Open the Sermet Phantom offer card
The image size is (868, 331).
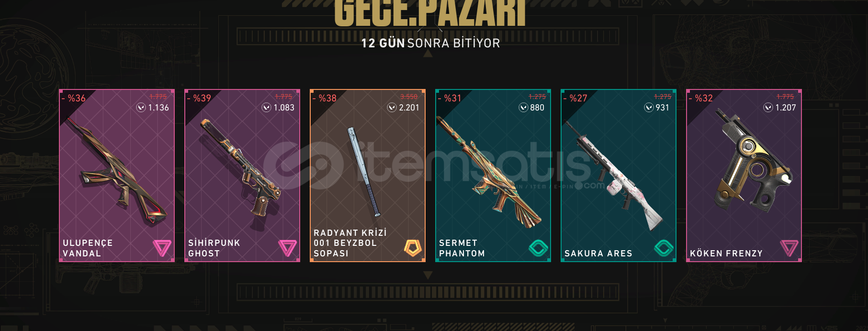[x=493, y=176]
